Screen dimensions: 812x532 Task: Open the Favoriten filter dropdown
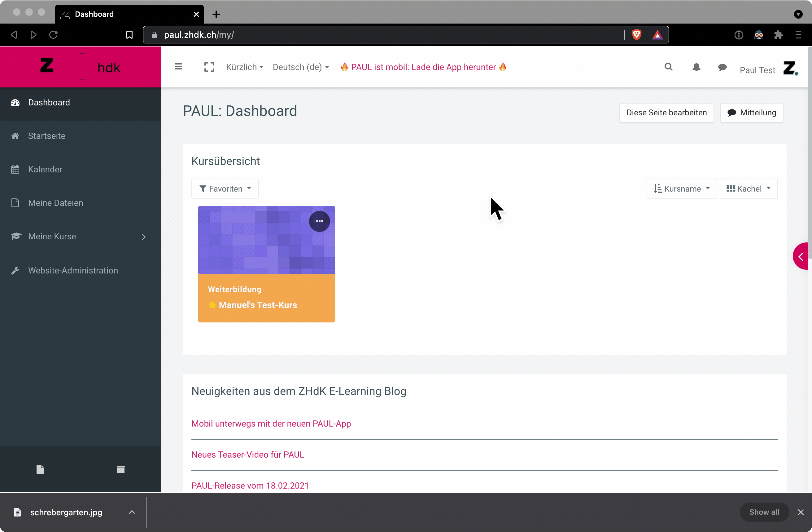[225, 188]
